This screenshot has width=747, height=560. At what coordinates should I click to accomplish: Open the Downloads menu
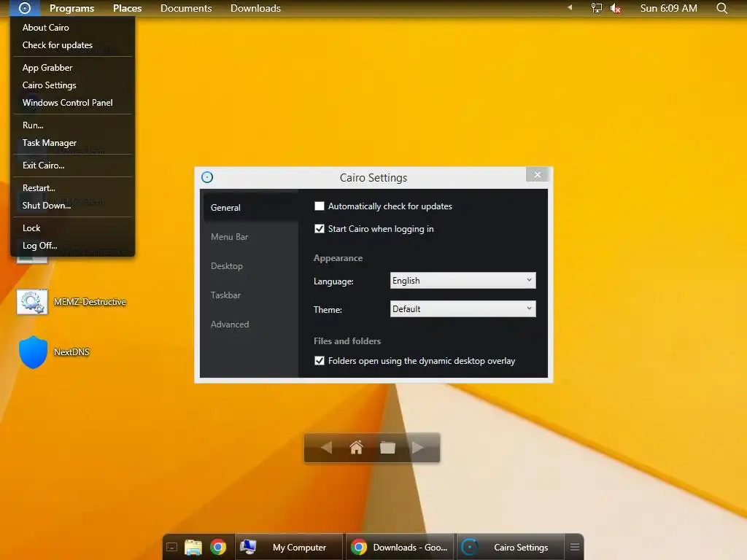pyautogui.click(x=255, y=8)
